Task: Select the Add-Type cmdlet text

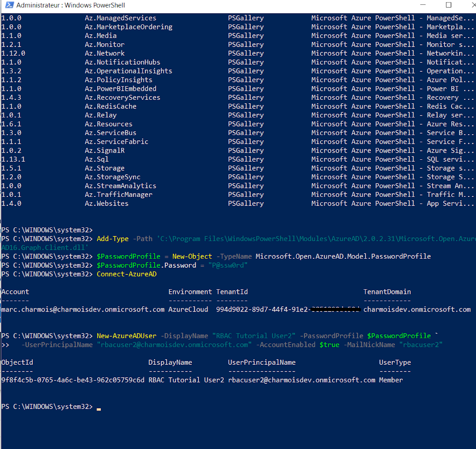Action: pyautogui.click(x=112, y=238)
